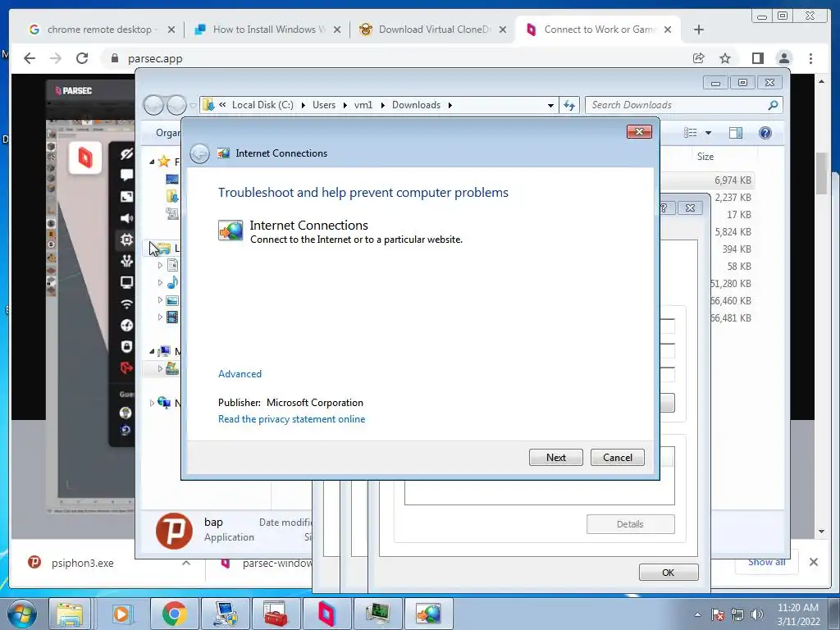
Task: Select Local Disk (C:) in breadcrumb
Action: 262,105
